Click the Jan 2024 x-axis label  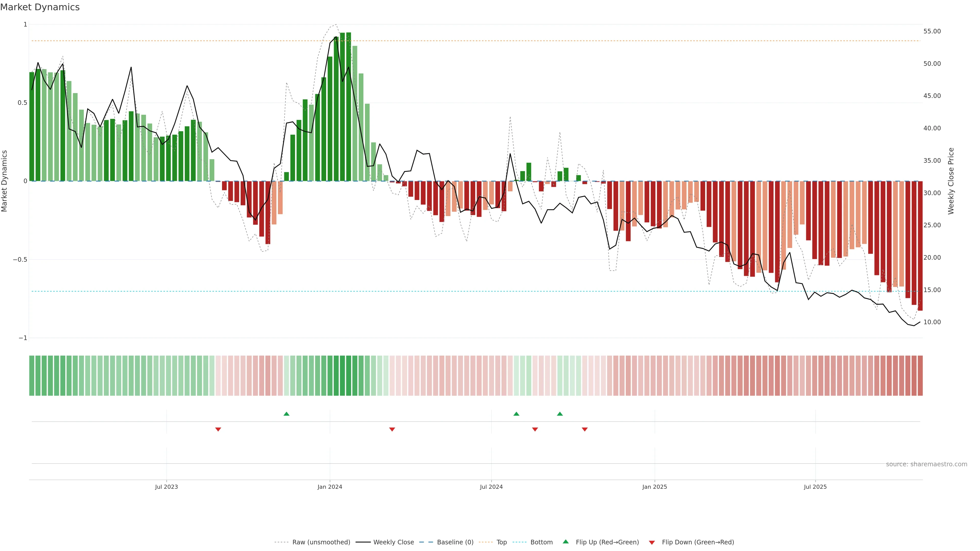click(330, 487)
